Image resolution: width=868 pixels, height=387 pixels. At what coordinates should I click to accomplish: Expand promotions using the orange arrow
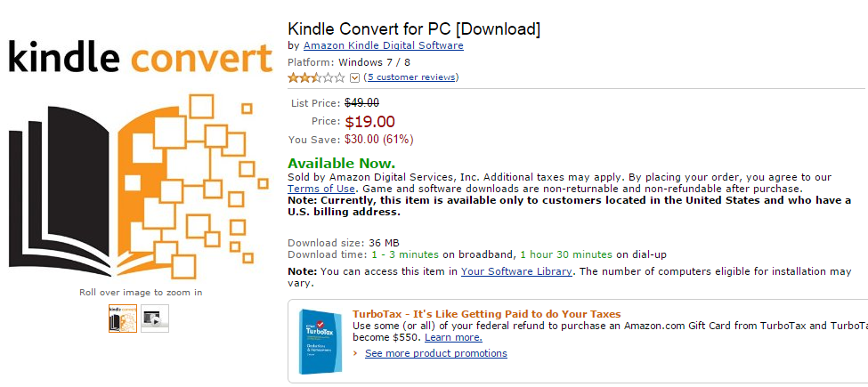356,353
